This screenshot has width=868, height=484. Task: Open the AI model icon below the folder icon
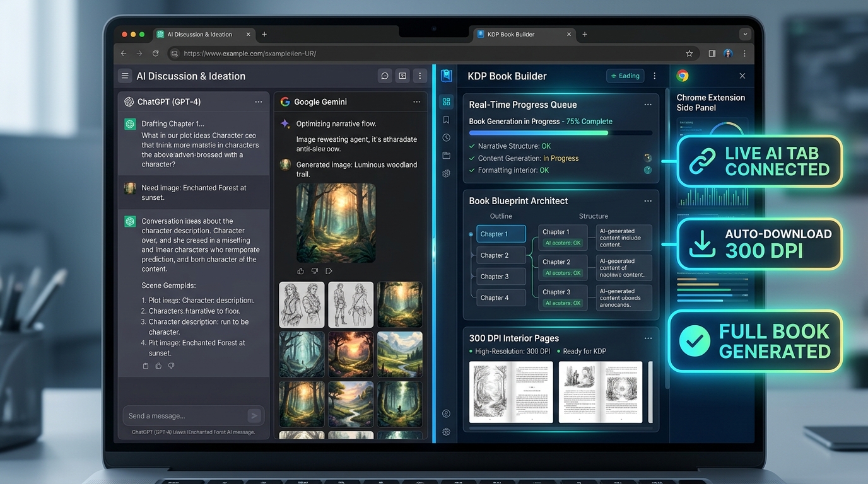447,173
